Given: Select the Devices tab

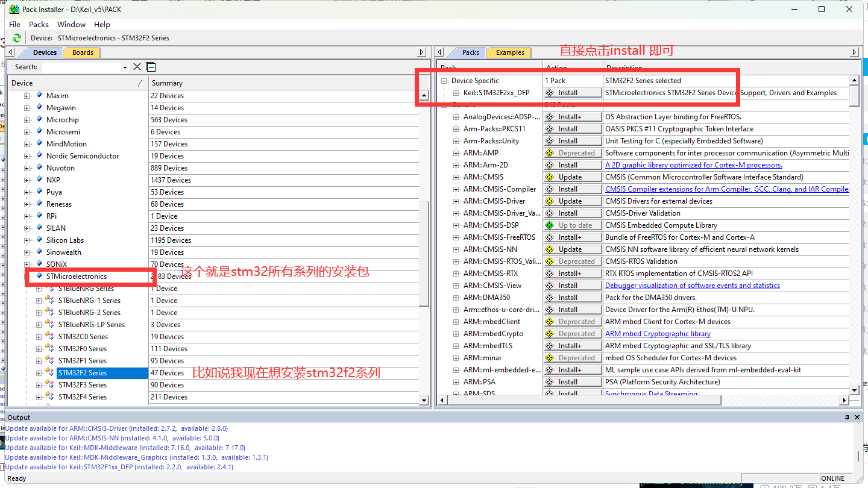Looking at the screenshot, I should [45, 52].
